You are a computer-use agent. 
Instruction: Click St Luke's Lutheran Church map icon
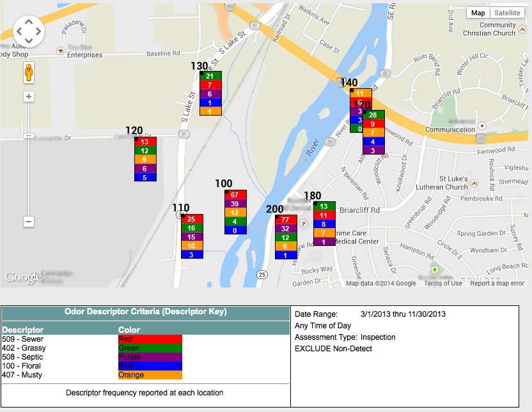pos(474,183)
